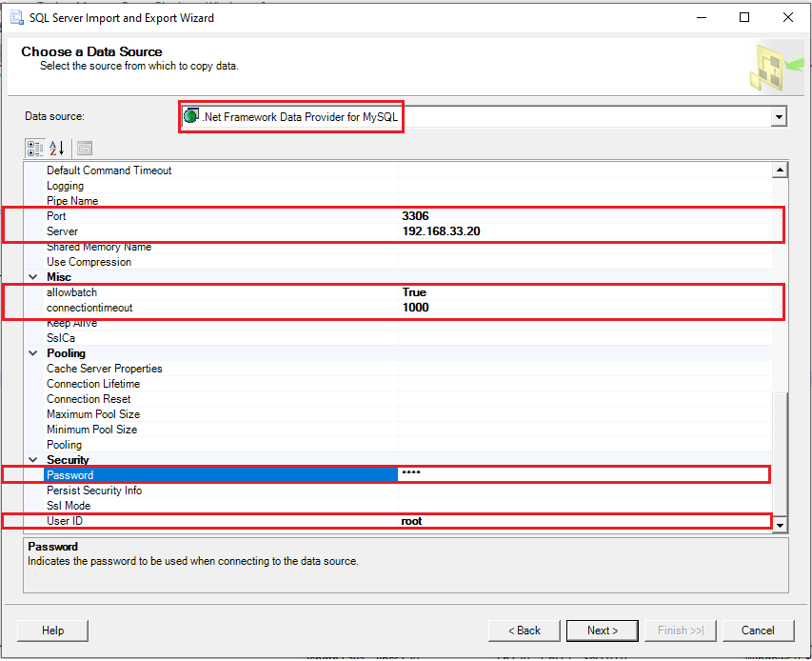The image size is (812, 661).
Task: Click the Property Pages toolbar icon
Action: [85, 149]
